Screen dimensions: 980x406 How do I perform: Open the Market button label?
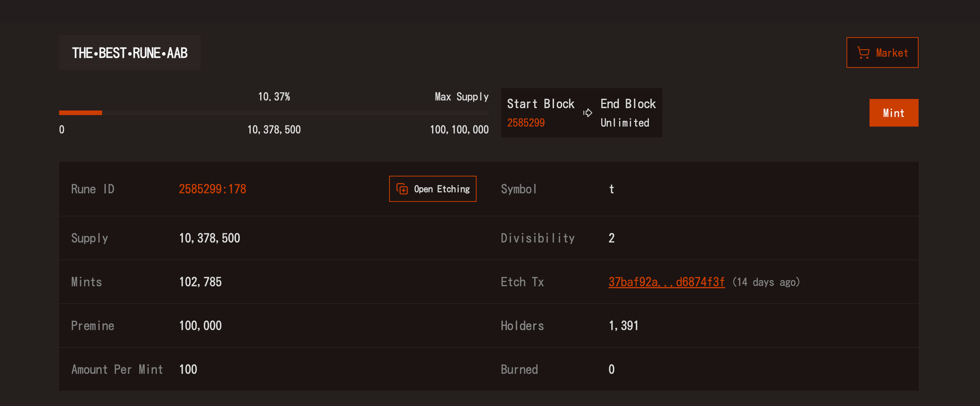892,53
